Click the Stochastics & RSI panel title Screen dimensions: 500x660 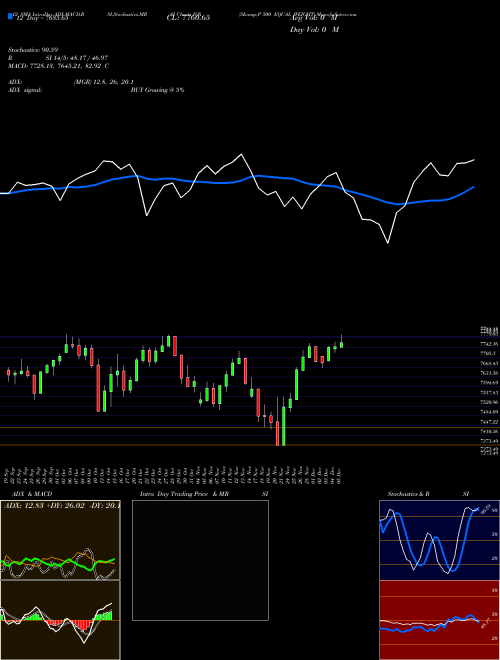click(x=428, y=494)
